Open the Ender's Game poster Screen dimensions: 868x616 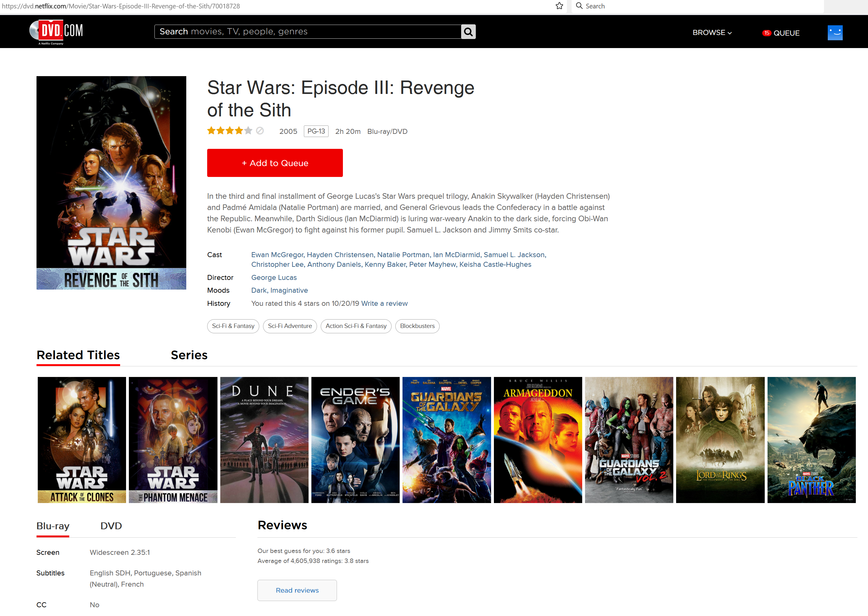click(x=355, y=440)
